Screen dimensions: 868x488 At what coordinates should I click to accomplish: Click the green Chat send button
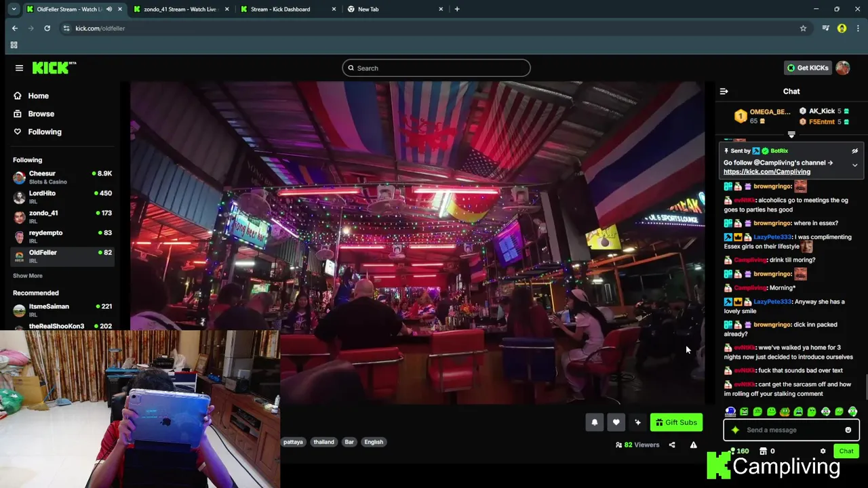pos(846,451)
